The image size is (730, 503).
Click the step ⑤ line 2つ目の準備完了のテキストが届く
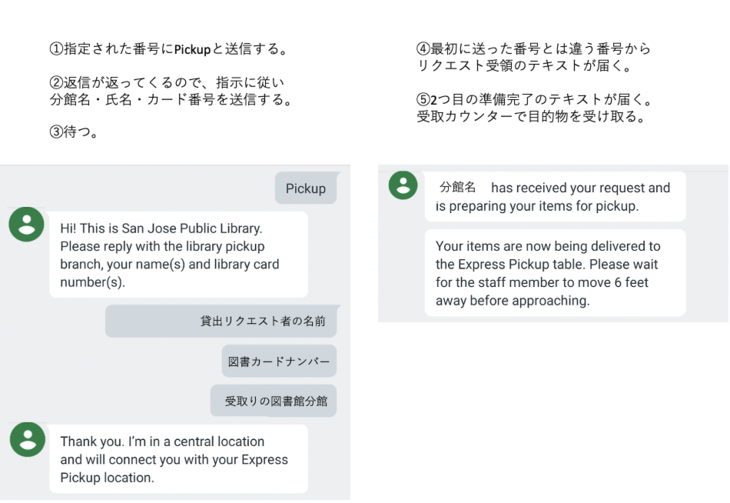(535, 99)
